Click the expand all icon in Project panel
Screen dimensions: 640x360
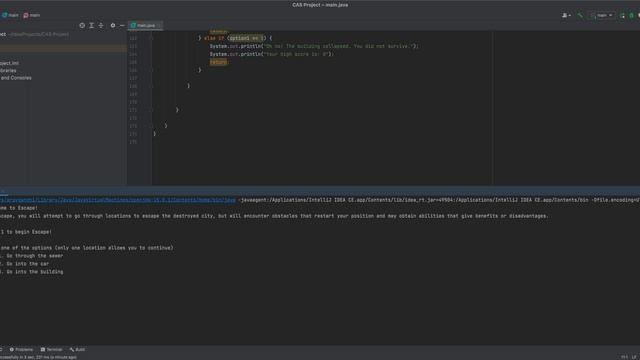point(91,25)
